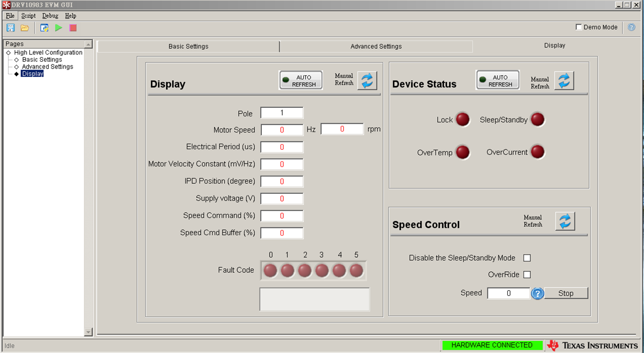Click Motor Speed Hz field

point(282,129)
